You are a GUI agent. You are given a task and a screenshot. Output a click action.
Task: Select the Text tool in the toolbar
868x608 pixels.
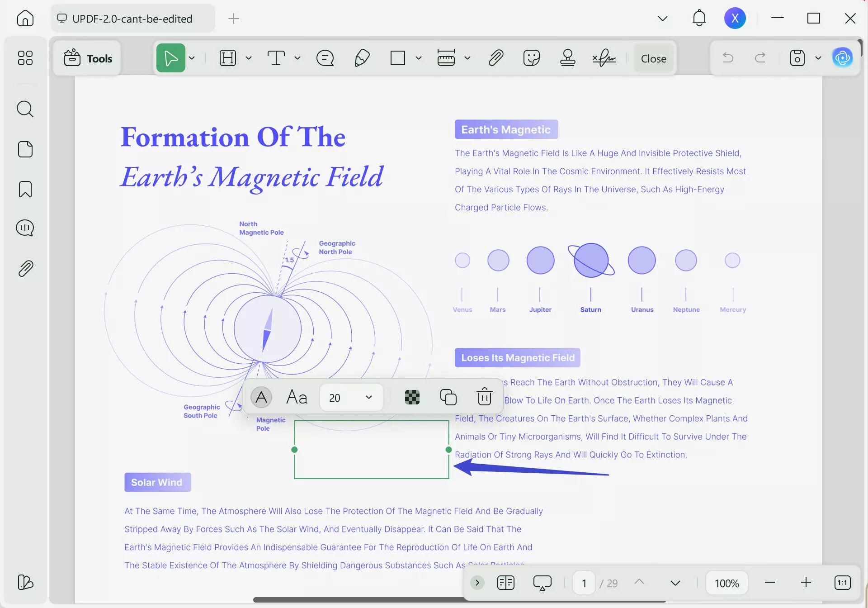pyautogui.click(x=276, y=58)
